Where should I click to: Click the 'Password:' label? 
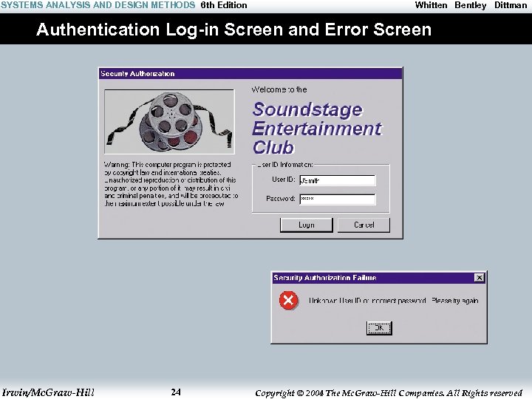tap(281, 199)
